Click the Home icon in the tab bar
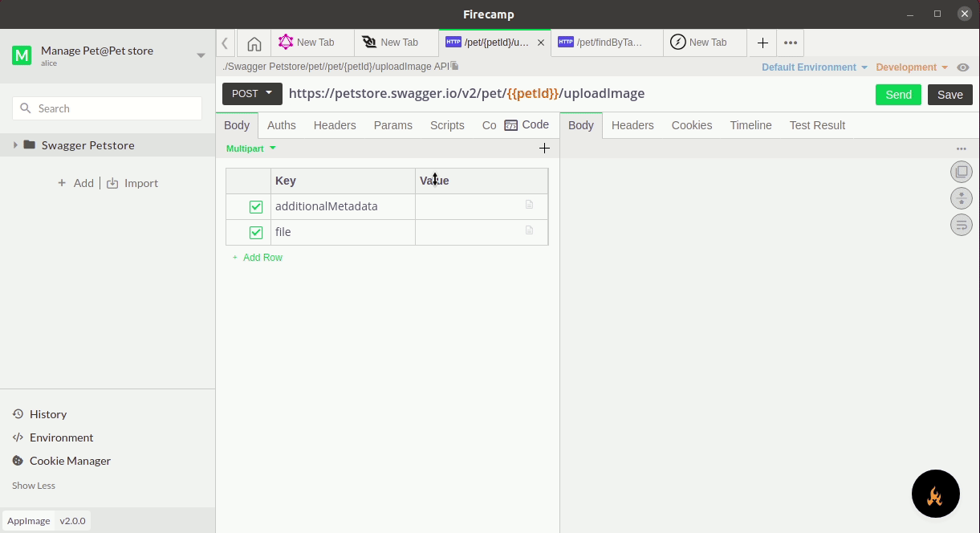The height and width of the screenshot is (533, 980). pos(254,42)
